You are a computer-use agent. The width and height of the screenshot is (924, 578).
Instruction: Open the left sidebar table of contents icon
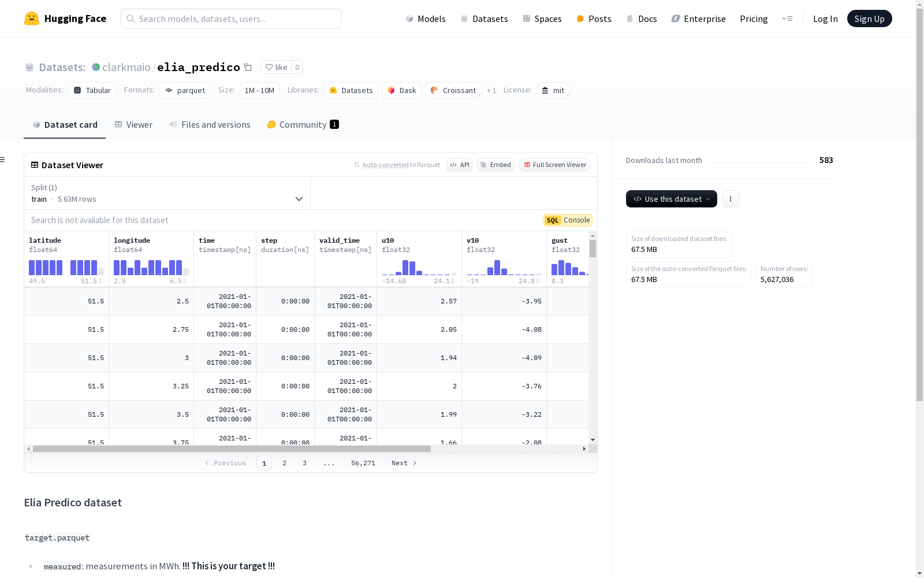(3, 160)
